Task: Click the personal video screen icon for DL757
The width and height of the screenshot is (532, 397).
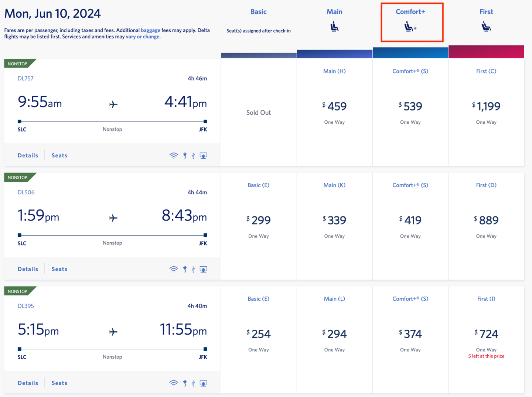Action: 203,155
